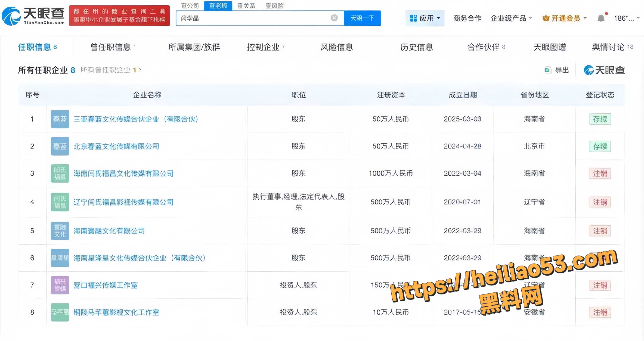Open the 天眼图谱 tab
The image size is (644, 341).
pos(550,47)
